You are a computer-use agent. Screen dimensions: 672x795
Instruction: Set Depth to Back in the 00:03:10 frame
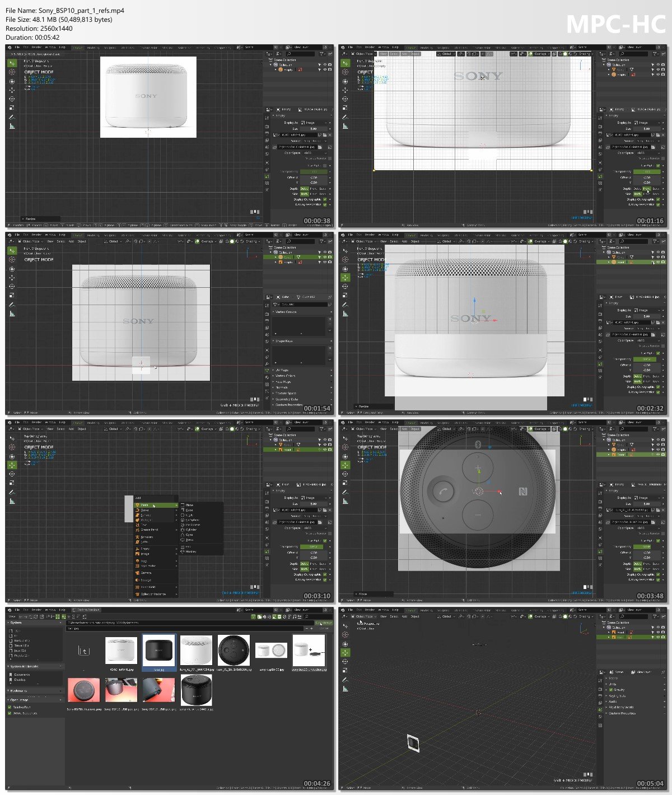pos(323,564)
